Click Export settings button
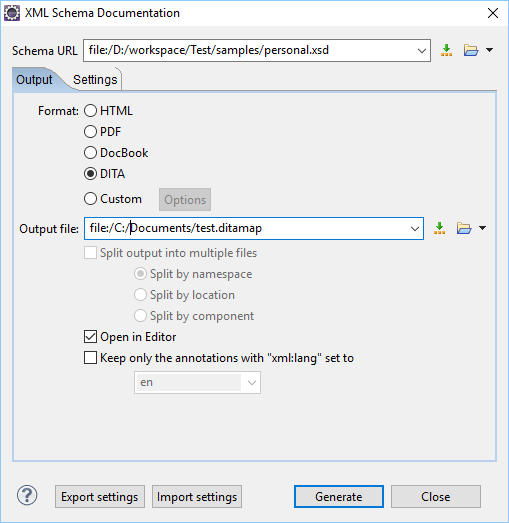The width and height of the screenshot is (509, 523). [100, 497]
